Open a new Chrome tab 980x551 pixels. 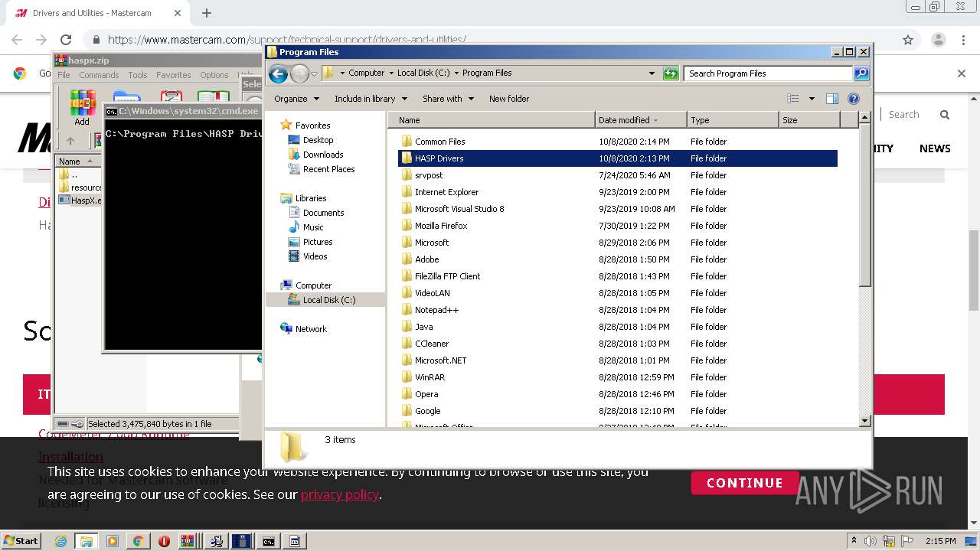coord(207,13)
